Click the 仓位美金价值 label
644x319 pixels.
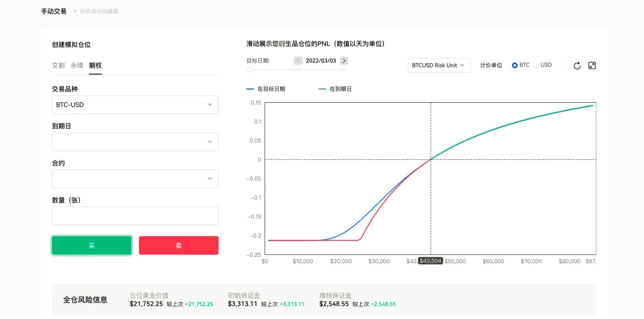pyautogui.click(x=149, y=295)
